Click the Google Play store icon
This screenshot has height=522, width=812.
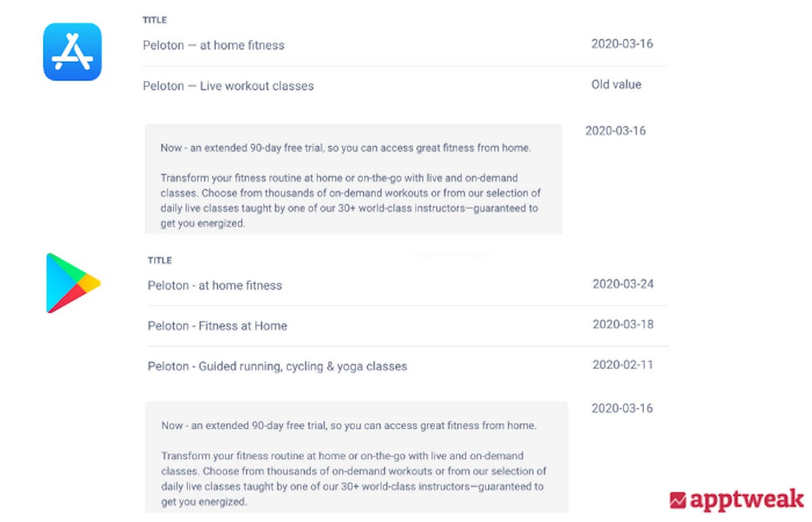tap(72, 283)
